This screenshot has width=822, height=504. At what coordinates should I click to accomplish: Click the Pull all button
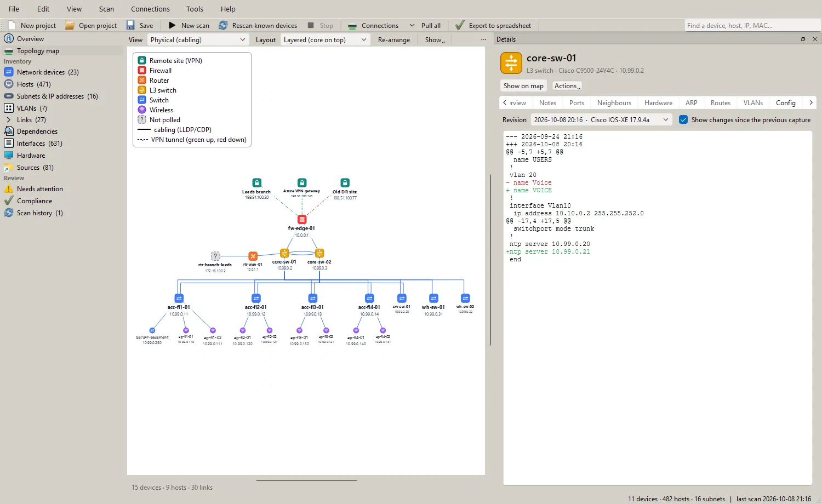(x=431, y=25)
